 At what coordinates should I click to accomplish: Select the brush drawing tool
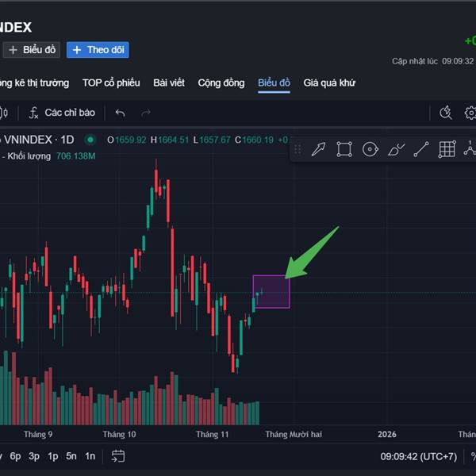click(396, 149)
